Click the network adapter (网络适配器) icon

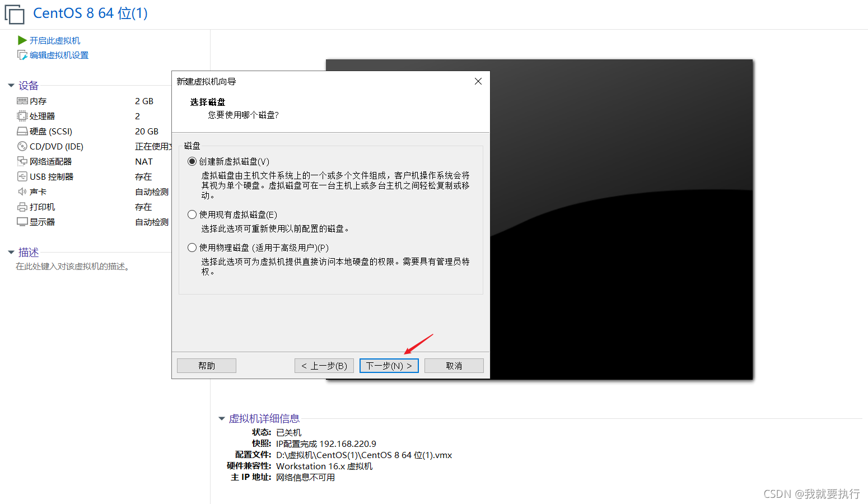click(22, 161)
